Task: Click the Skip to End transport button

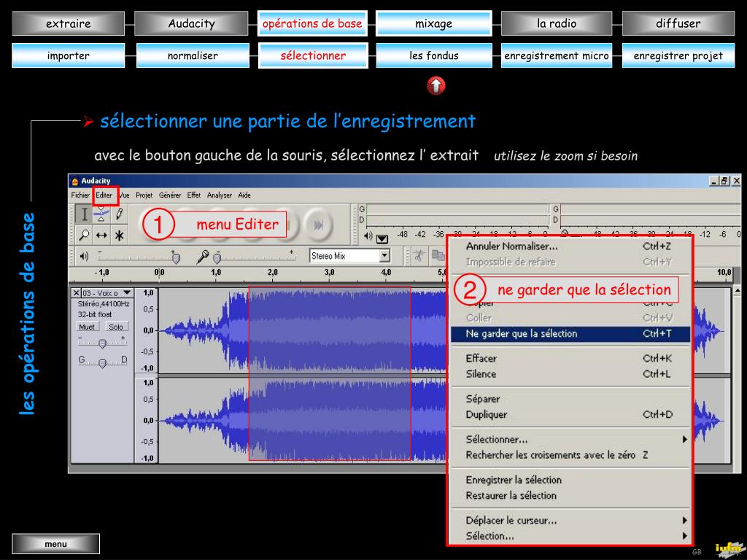Action: 318,225
